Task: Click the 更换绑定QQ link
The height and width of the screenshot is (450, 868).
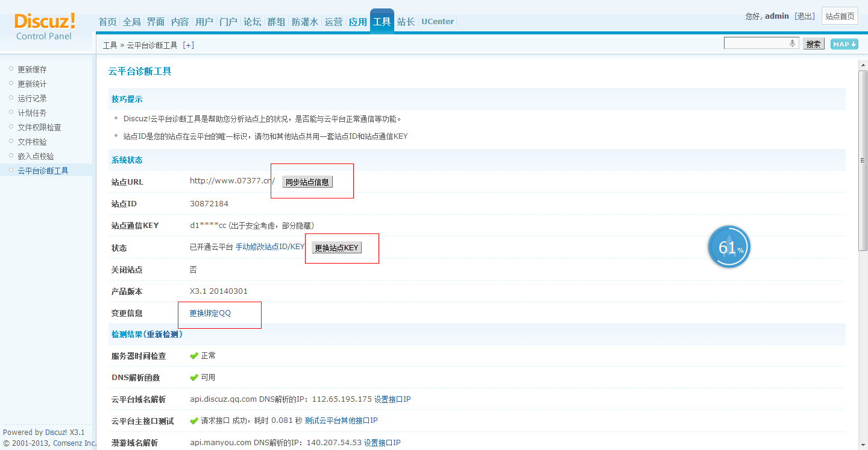Action: point(210,313)
